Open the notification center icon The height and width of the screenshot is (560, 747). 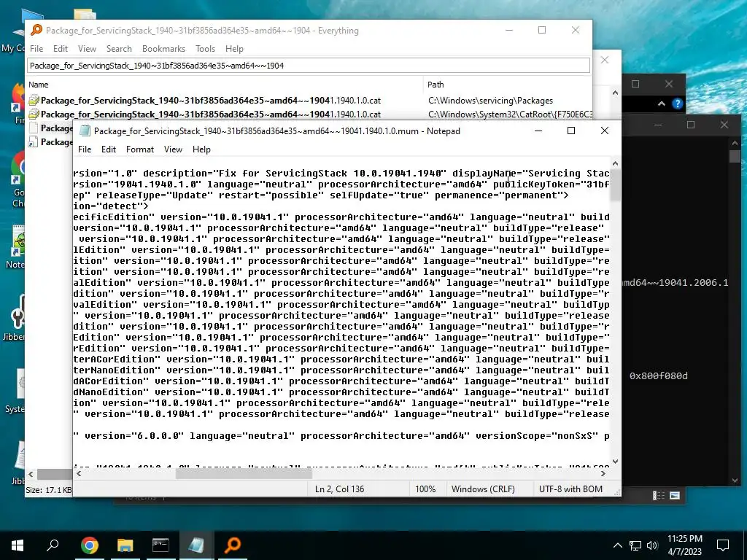coord(723,545)
